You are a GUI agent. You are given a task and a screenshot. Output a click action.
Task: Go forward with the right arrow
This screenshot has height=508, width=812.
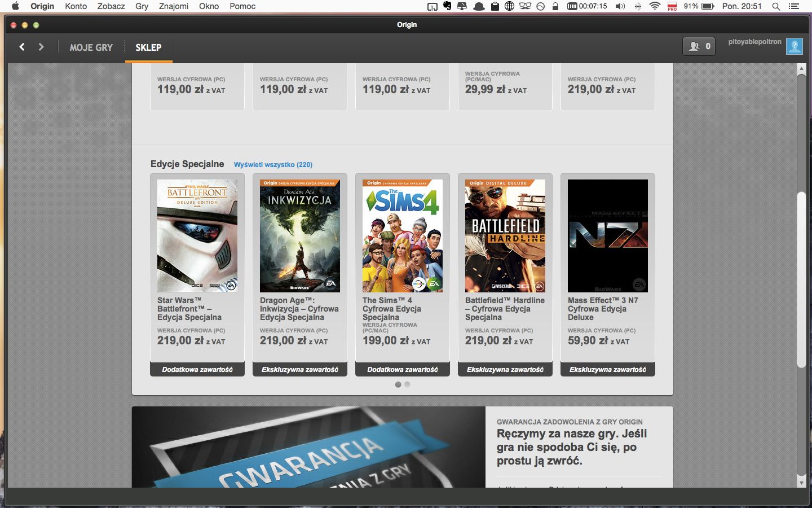click(41, 47)
